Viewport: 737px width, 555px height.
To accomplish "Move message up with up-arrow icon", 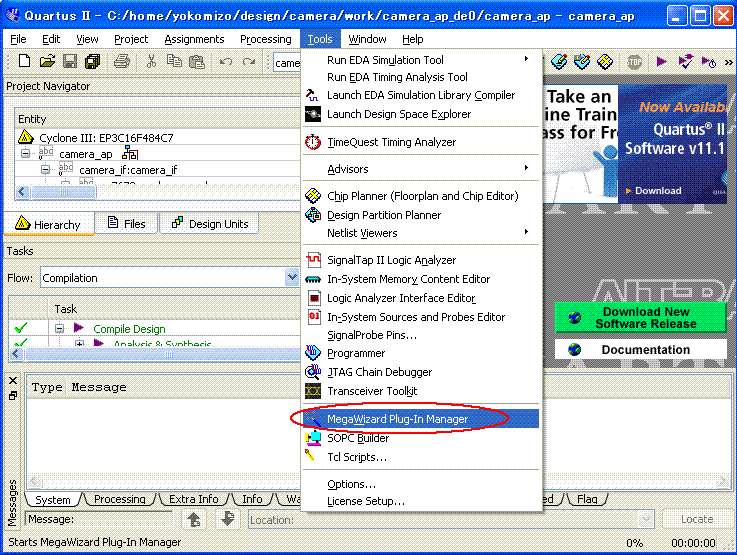I will [194, 519].
